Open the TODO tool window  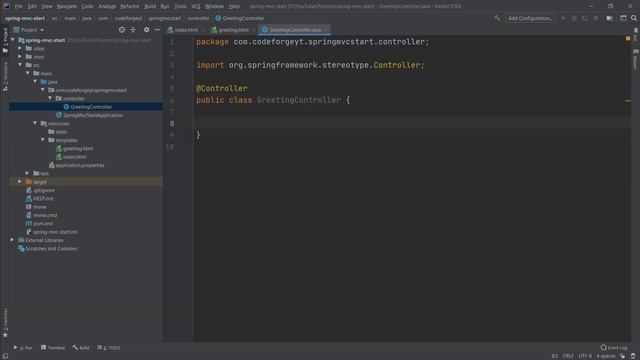[109, 348]
